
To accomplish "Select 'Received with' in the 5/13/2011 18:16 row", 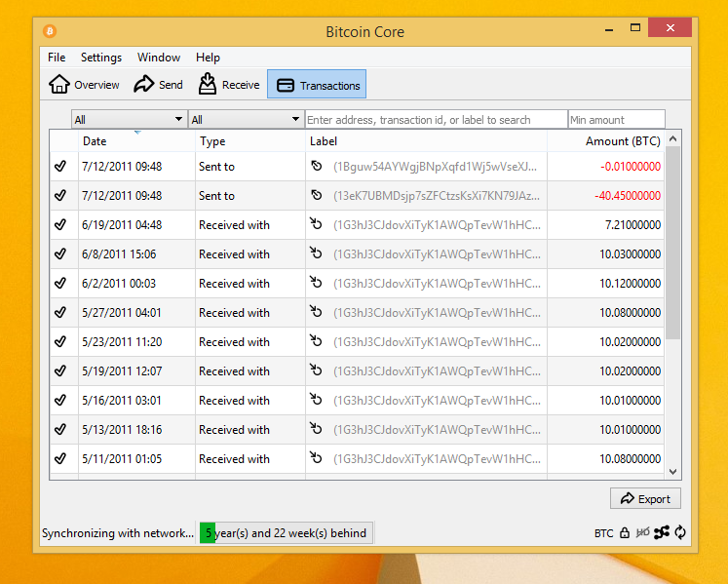I will pos(234,430).
